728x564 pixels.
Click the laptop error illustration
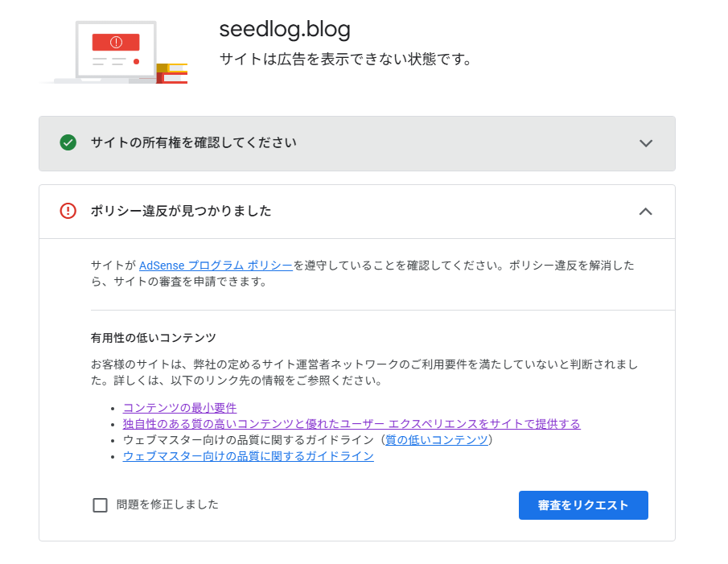113,52
